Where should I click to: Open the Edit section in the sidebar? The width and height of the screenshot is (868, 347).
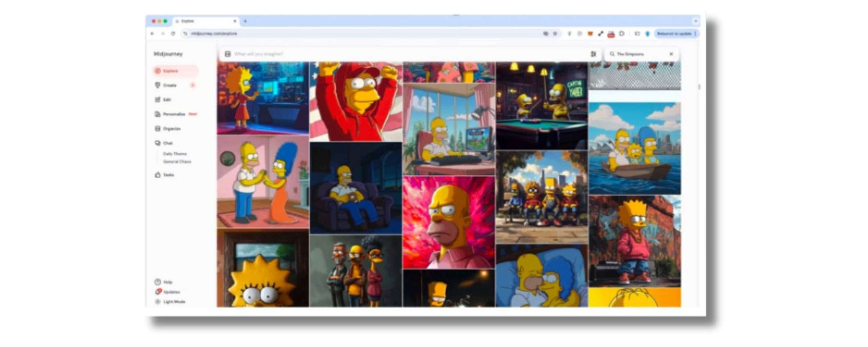point(167,100)
